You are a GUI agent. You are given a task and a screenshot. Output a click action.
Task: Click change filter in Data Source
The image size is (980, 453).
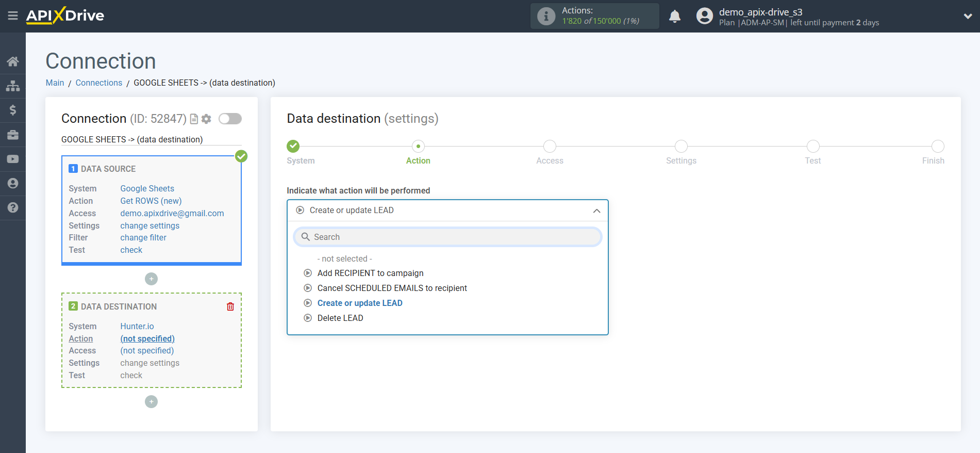pos(143,237)
